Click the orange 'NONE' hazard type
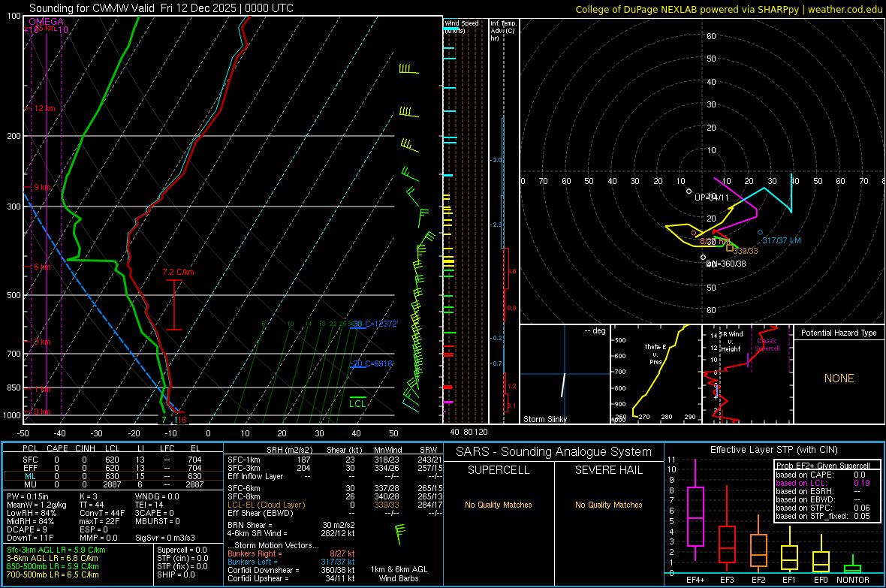This screenshot has height=588, width=886. [x=839, y=378]
